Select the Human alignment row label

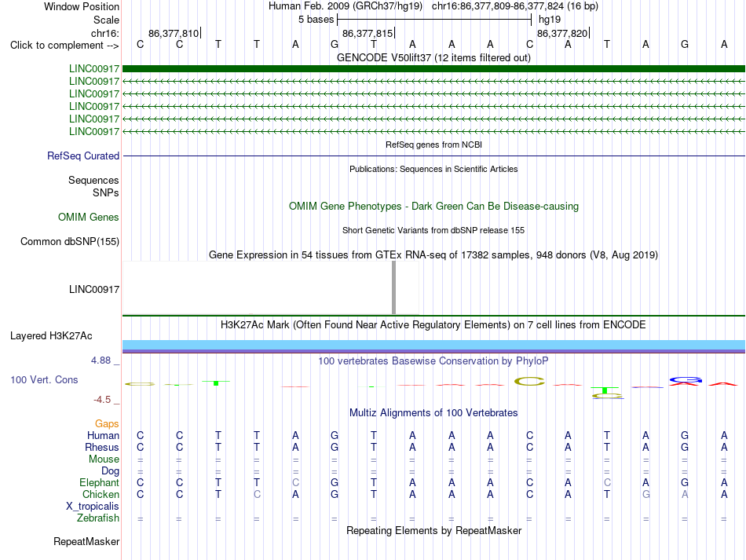103,435
